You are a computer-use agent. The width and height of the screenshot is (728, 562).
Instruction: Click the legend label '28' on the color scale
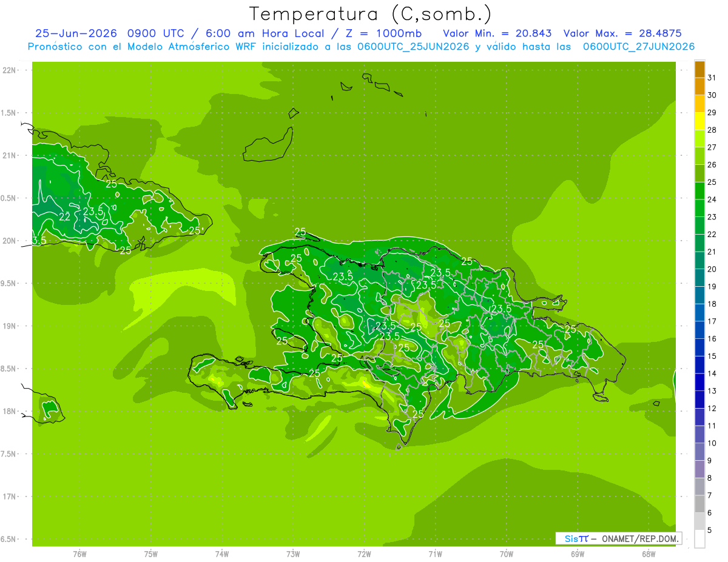tap(712, 130)
